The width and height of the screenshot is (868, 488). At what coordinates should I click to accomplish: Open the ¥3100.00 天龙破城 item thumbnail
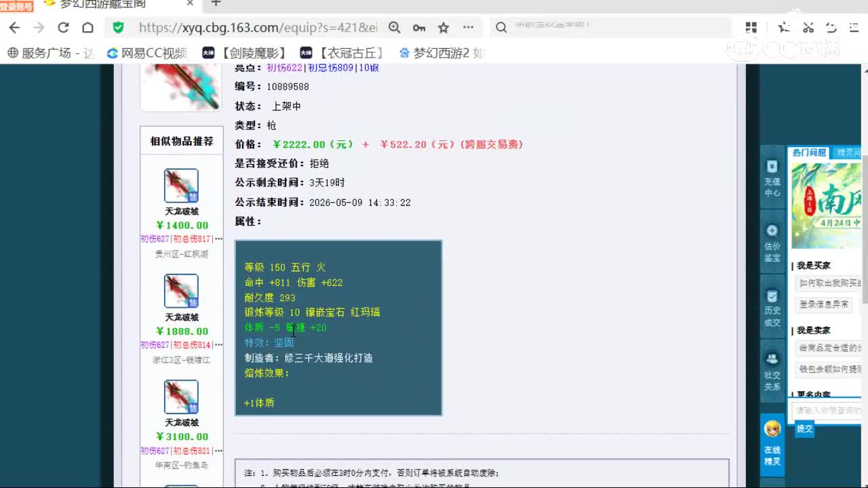(181, 396)
